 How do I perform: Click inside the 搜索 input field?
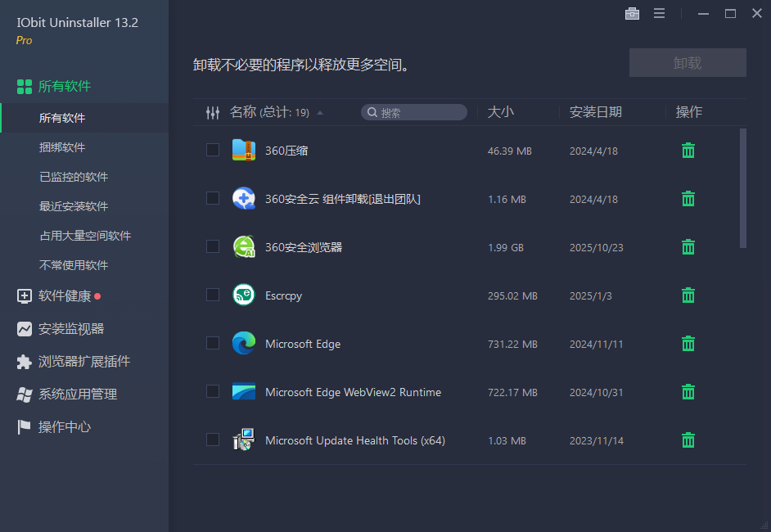[x=414, y=113]
